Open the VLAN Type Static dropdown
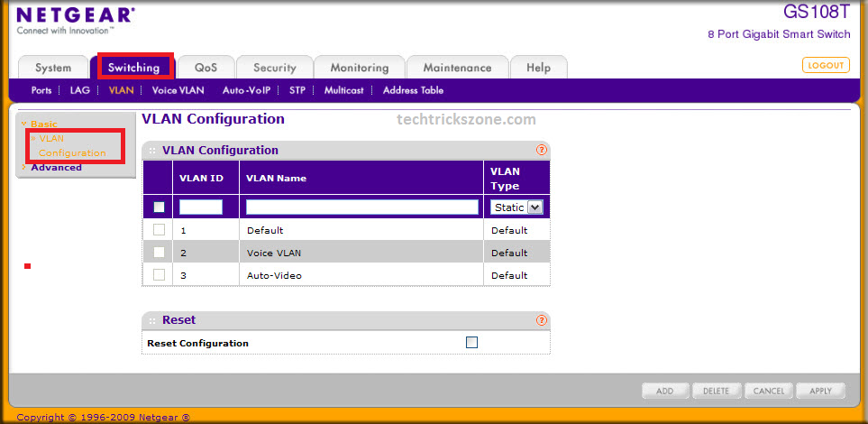Screen dimensions: 868x424 click(x=516, y=207)
